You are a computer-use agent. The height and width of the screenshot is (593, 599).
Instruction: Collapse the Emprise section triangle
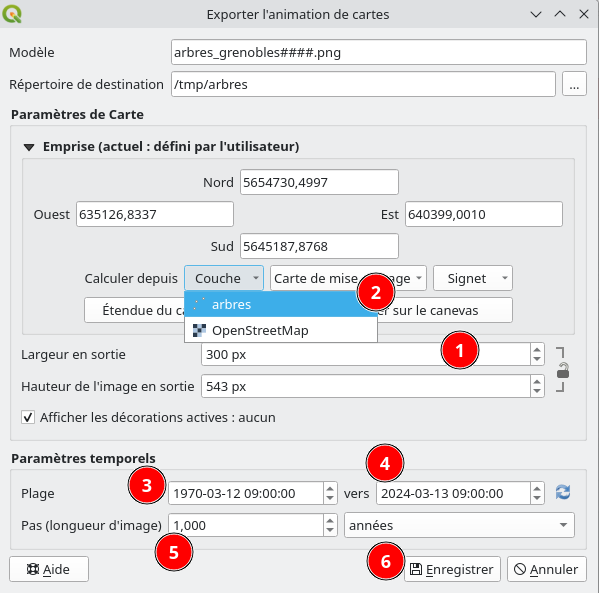click(29, 147)
